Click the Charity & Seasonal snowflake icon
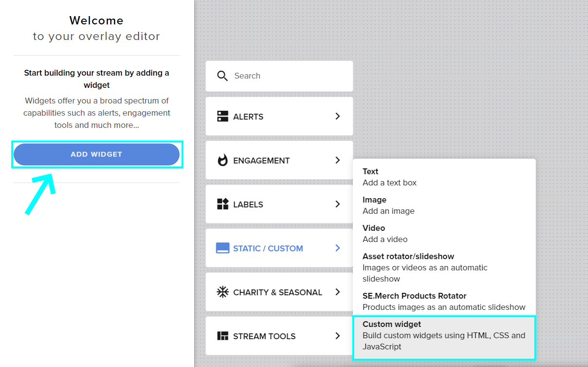 (223, 292)
